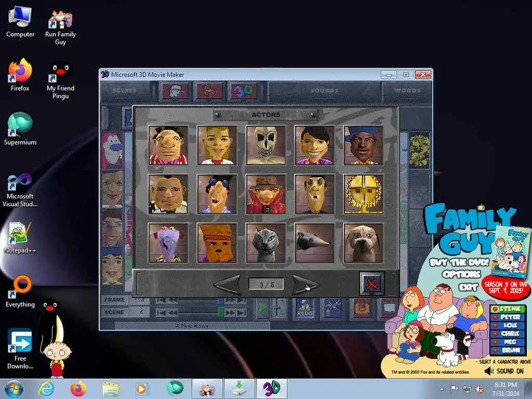Pick the rat actor
532x399 pixels.
pyautogui.click(x=315, y=243)
